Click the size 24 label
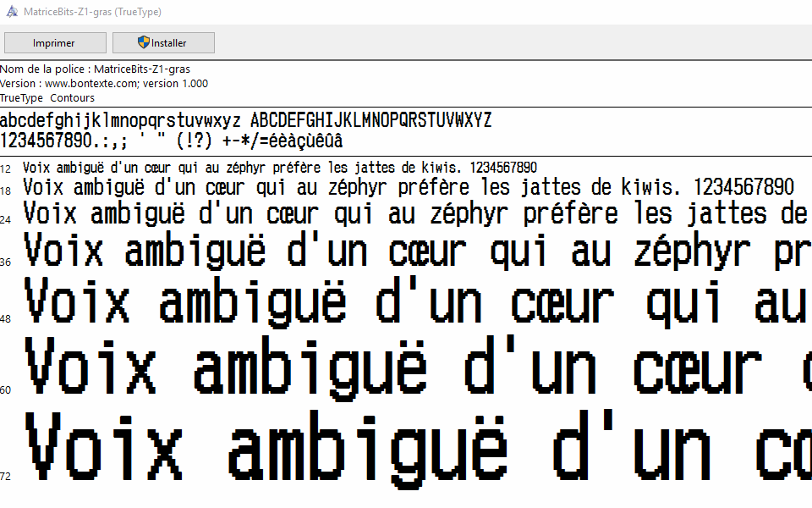The image size is (812, 508). [x=6, y=219]
